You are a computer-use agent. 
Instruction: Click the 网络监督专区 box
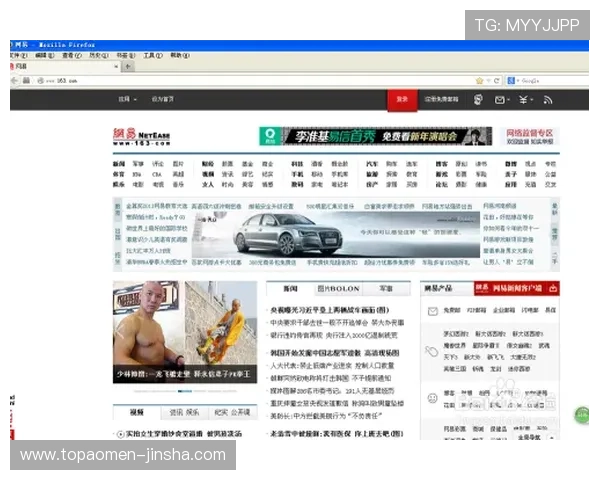coord(530,136)
